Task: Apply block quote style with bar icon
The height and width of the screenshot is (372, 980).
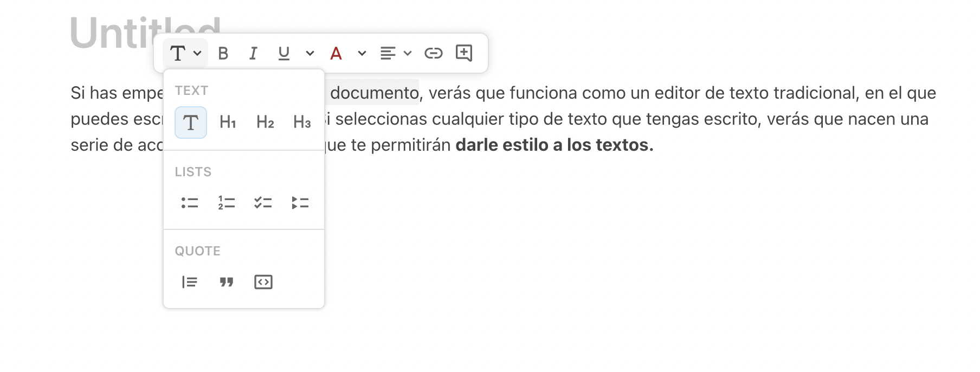Action: tap(190, 282)
